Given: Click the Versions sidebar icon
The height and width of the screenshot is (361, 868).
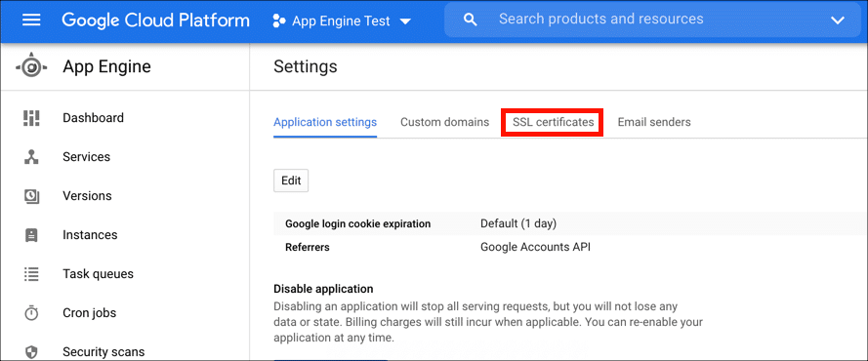Looking at the screenshot, I should (31, 196).
